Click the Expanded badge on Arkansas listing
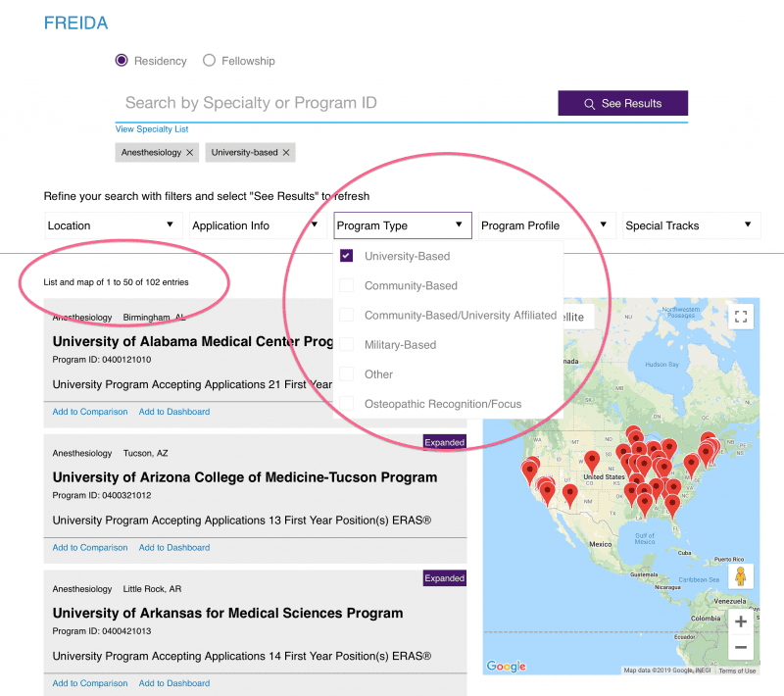Image resolution: width=784 pixels, height=696 pixels. [x=445, y=578]
